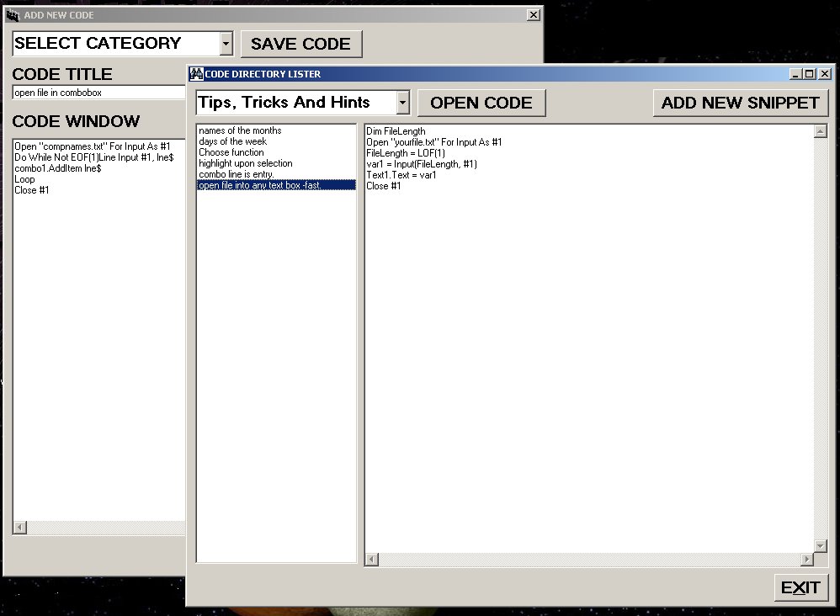Click the 'Loop' line in Code Window

[x=24, y=179]
